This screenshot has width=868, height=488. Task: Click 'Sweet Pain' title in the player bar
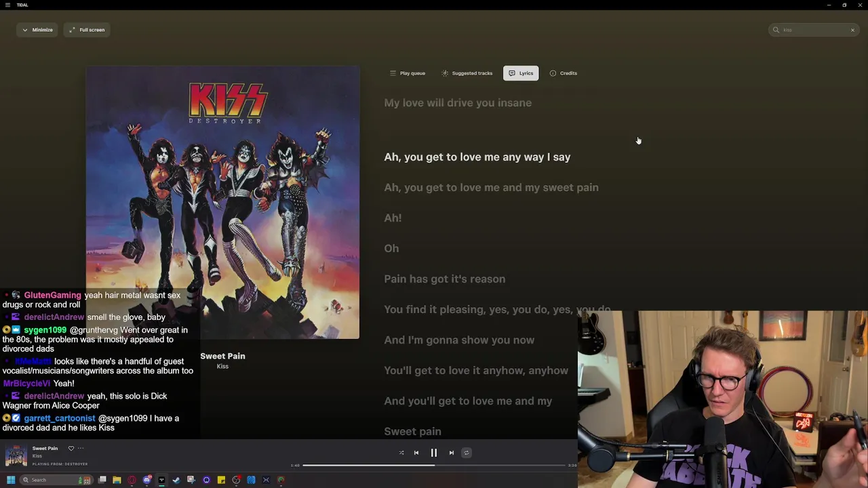(45, 448)
